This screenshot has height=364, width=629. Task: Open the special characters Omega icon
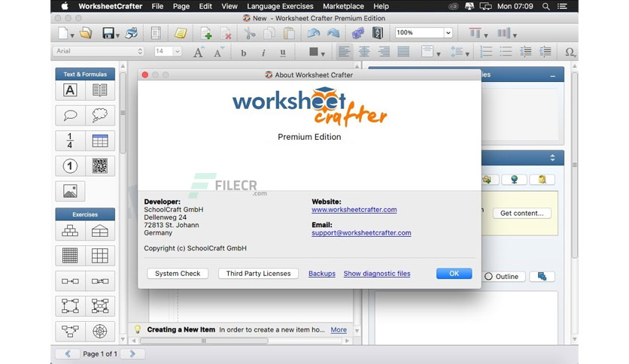(x=570, y=52)
